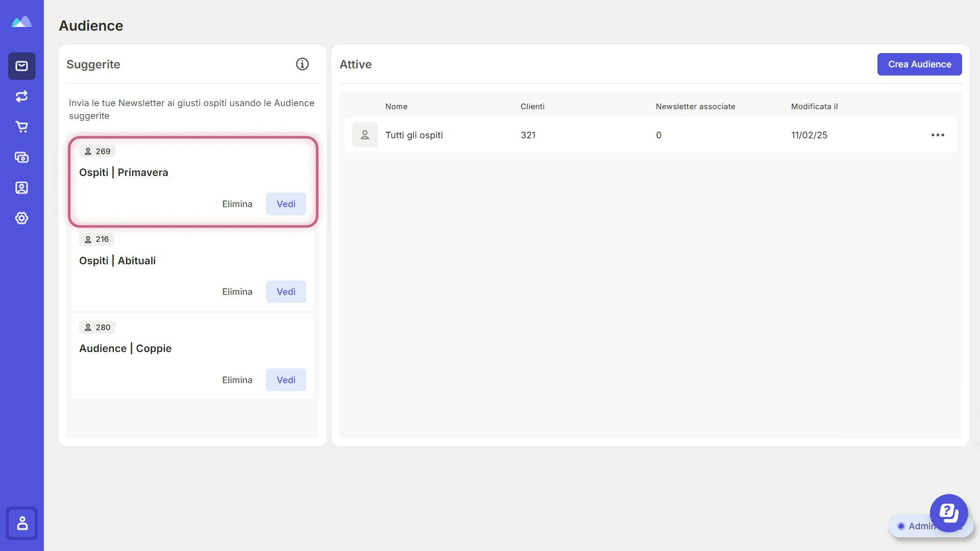Viewport: 980px width, 551px height.
Task: Open three-dots menu for Tutti gli ospiti
Action: pos(938,135)
